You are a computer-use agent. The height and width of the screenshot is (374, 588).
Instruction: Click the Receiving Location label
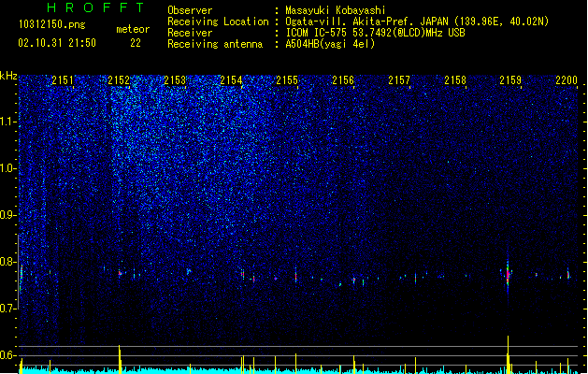point(218,22)
